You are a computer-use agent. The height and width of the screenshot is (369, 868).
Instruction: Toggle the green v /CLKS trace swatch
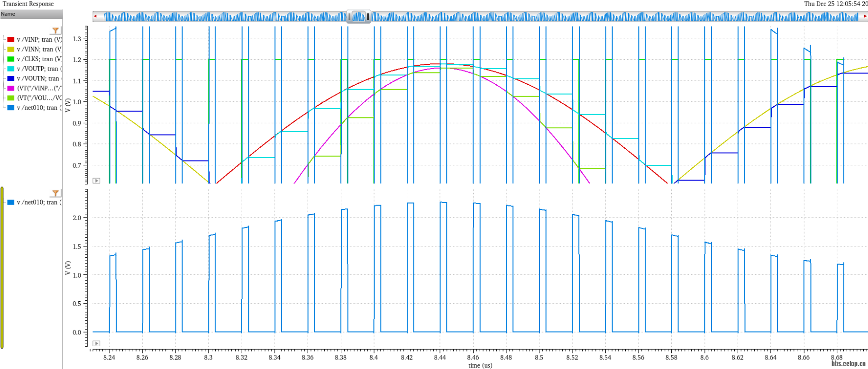pyautogui.click(x=10, y=59)
